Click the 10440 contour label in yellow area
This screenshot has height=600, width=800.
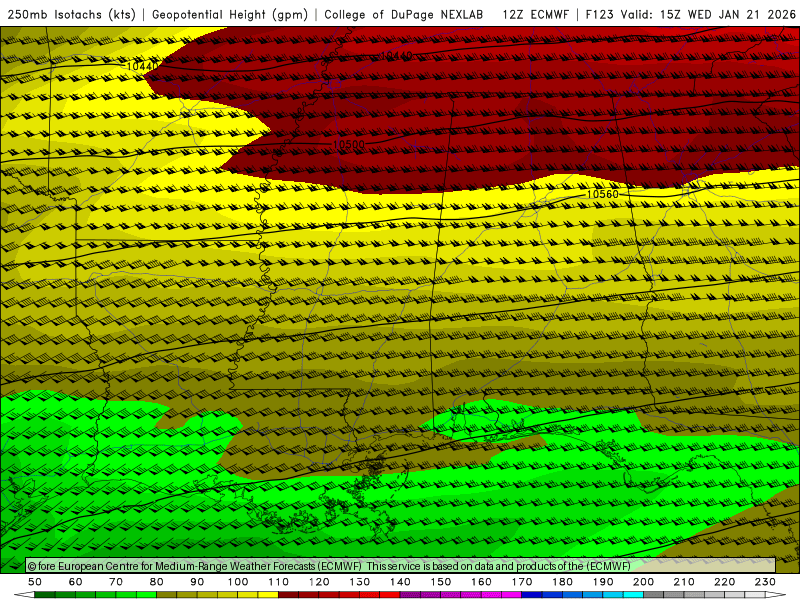tap(142, 66)
